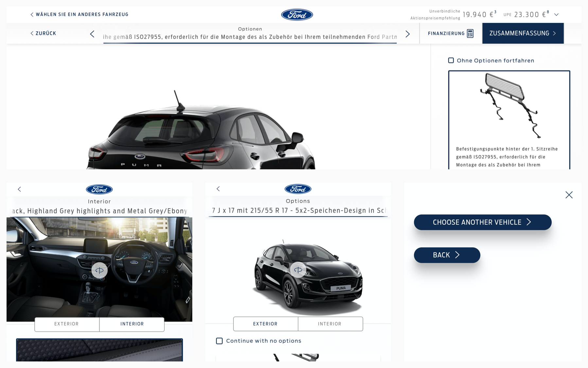Go back arrow in Options panel
Screen dimensions: 588x368
coord(218,189)
